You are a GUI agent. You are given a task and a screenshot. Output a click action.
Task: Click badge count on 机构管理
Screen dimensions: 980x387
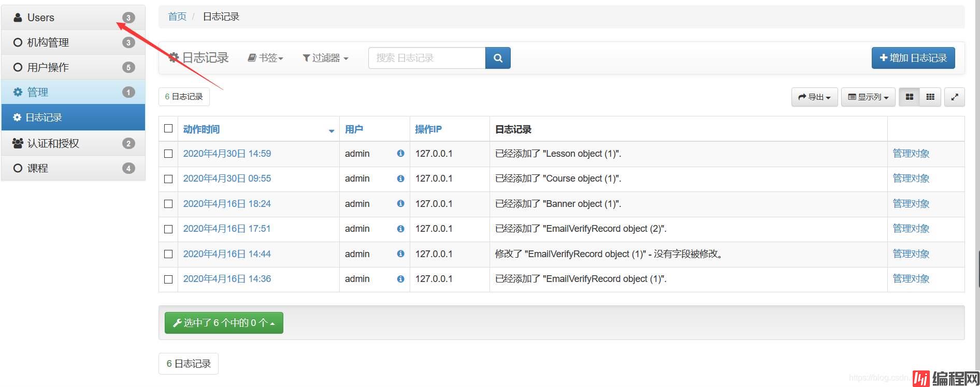pos(128,42)
